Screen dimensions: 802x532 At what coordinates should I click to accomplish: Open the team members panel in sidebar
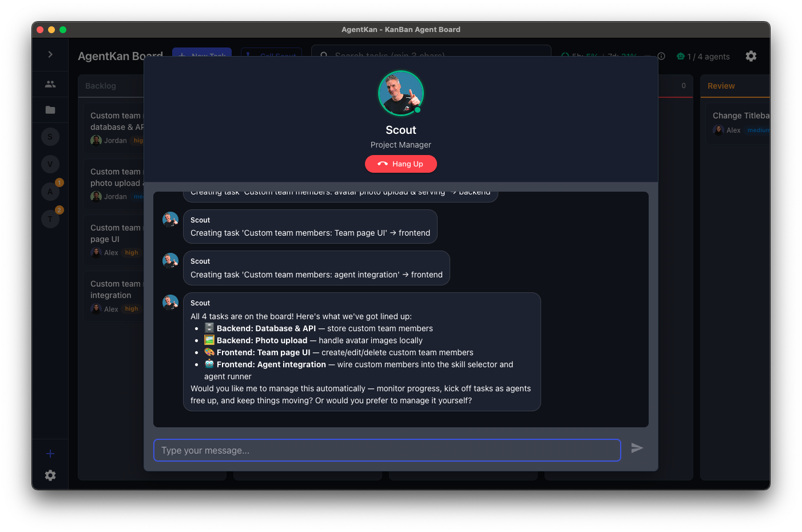click(50, 84)
